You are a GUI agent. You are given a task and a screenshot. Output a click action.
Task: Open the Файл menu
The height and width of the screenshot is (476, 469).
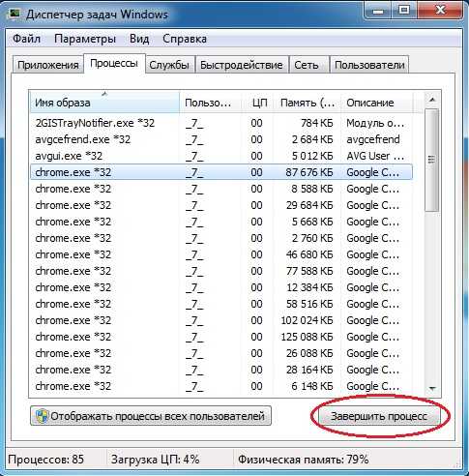click(26, 39)
